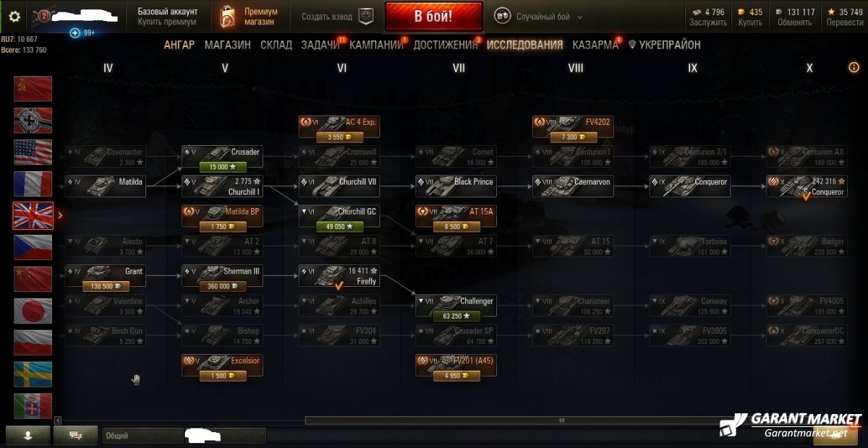868x448 pixels.
Task: Click Купить премиум link
Action: [x=167, y=22]
